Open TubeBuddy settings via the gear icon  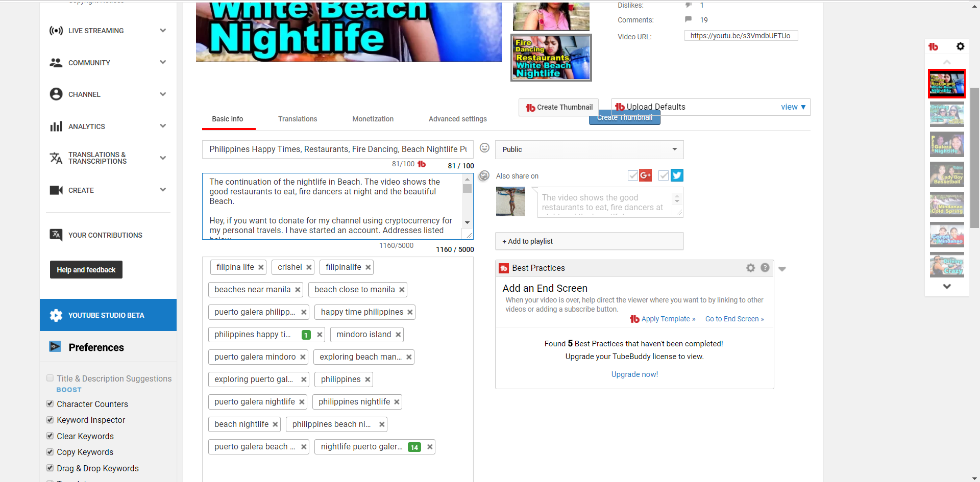point(961,46)
